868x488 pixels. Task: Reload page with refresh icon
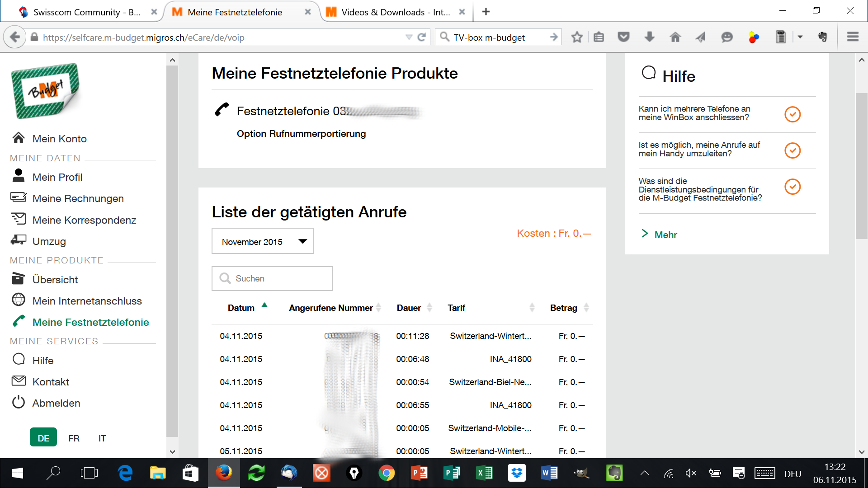(421, 38)
